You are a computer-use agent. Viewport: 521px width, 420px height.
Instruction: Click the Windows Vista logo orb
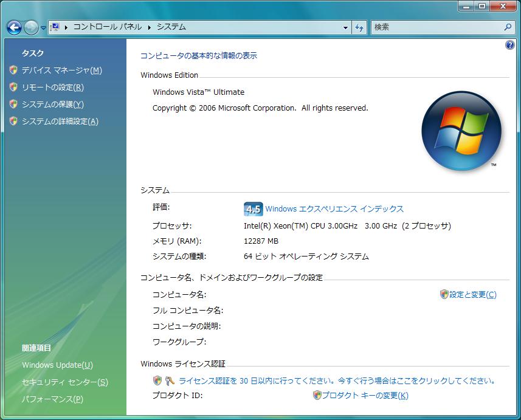click(x=461, y=131)
